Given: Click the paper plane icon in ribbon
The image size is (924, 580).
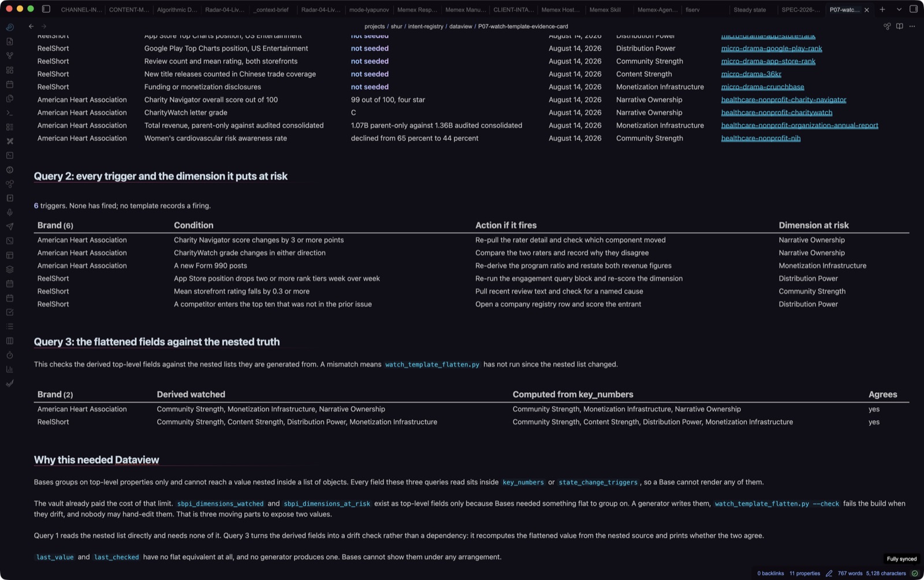Looking at the screenshot, I should [10, 226].
